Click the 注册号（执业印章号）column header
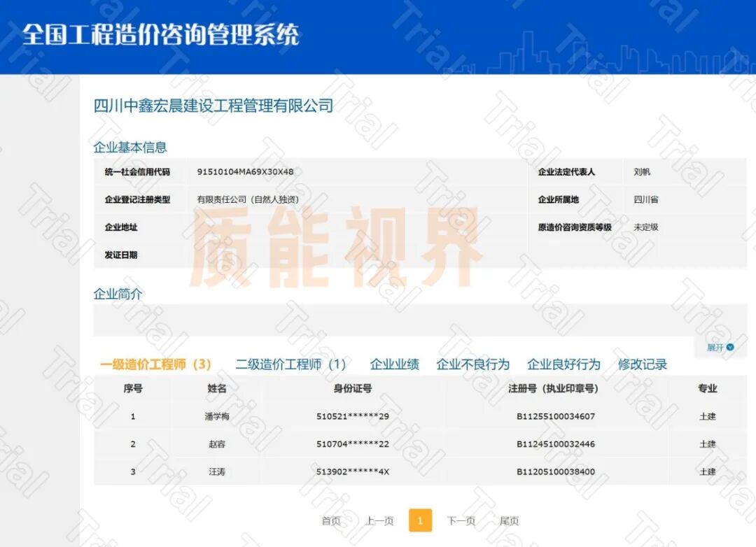Screen dimensions: 756x547 point(555,389)
